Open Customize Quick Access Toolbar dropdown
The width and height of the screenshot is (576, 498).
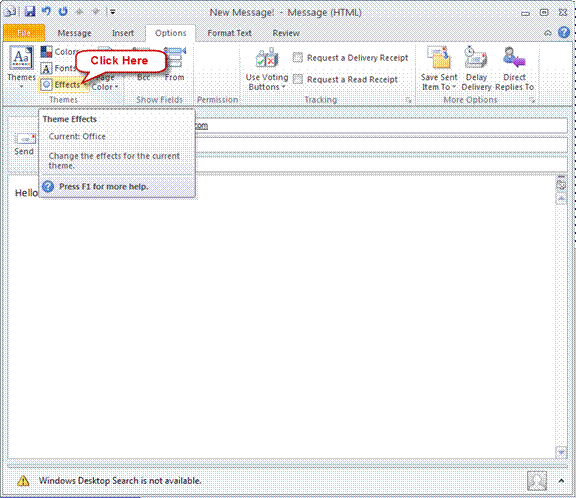click(x=113, y=12)
